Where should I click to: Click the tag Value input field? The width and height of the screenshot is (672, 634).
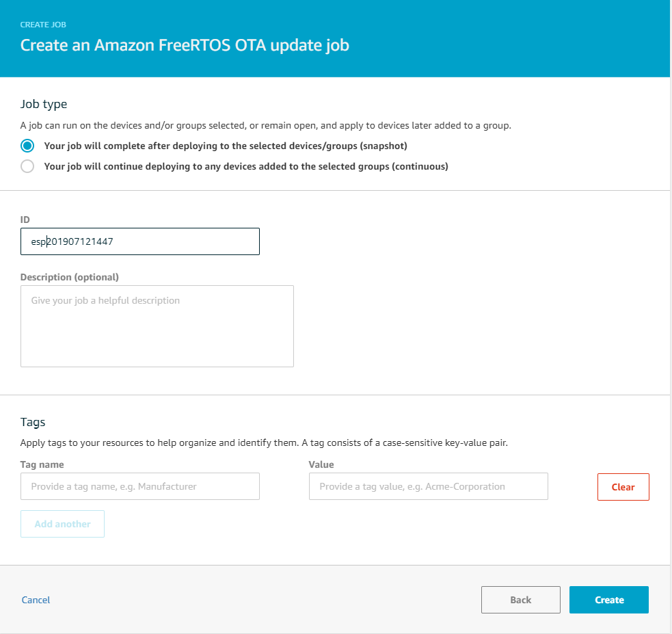click(x=428, y=486)
